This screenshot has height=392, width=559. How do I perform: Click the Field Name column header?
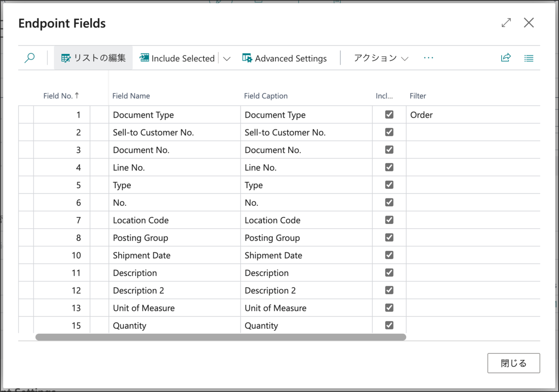point(131,96)
